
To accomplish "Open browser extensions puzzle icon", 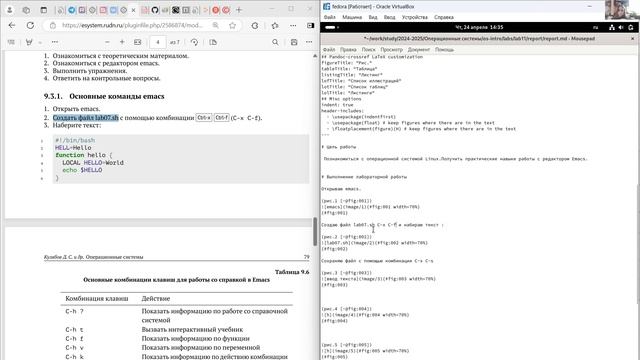I will coord(255,25).
